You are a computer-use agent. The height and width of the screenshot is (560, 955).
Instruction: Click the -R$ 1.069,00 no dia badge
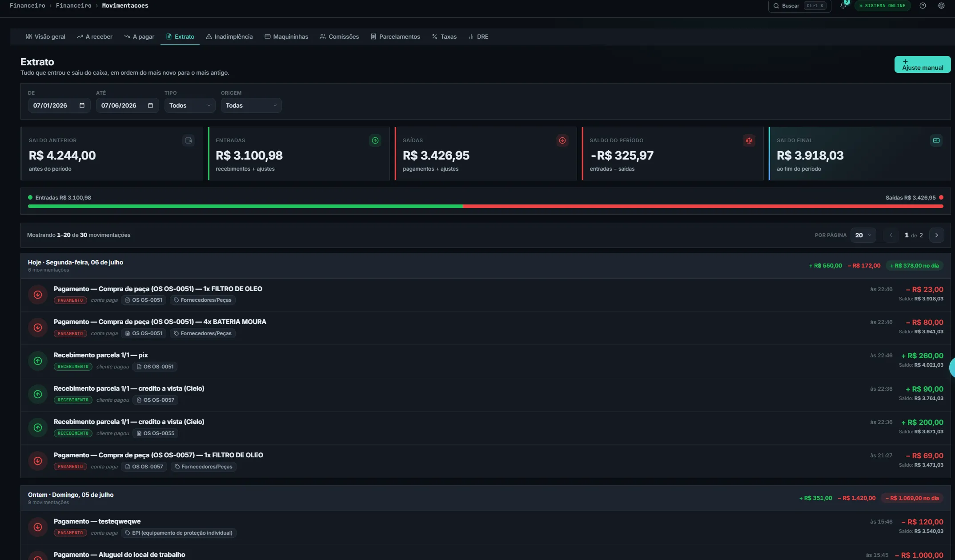912,498
